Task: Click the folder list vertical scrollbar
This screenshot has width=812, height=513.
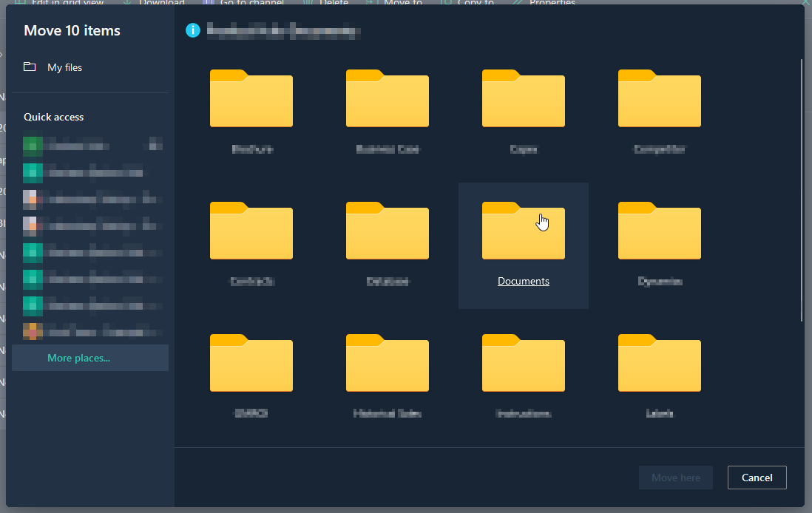Action: [801, 190]
